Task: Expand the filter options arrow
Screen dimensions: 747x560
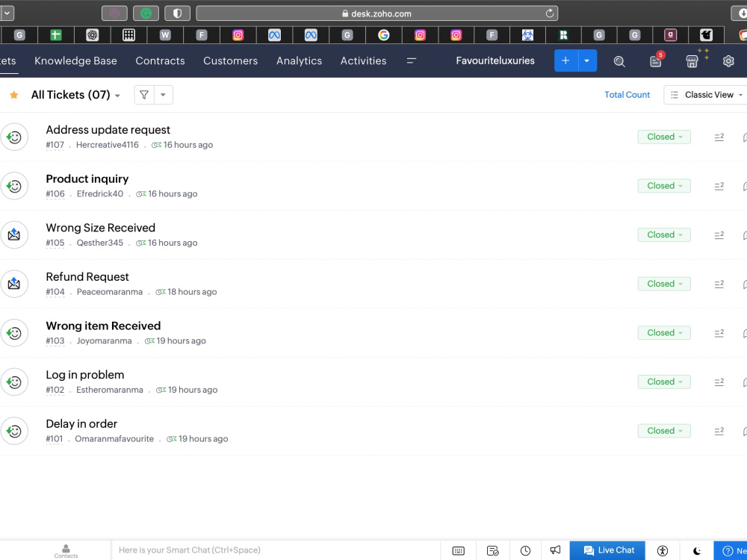Action: coord(163,95)
